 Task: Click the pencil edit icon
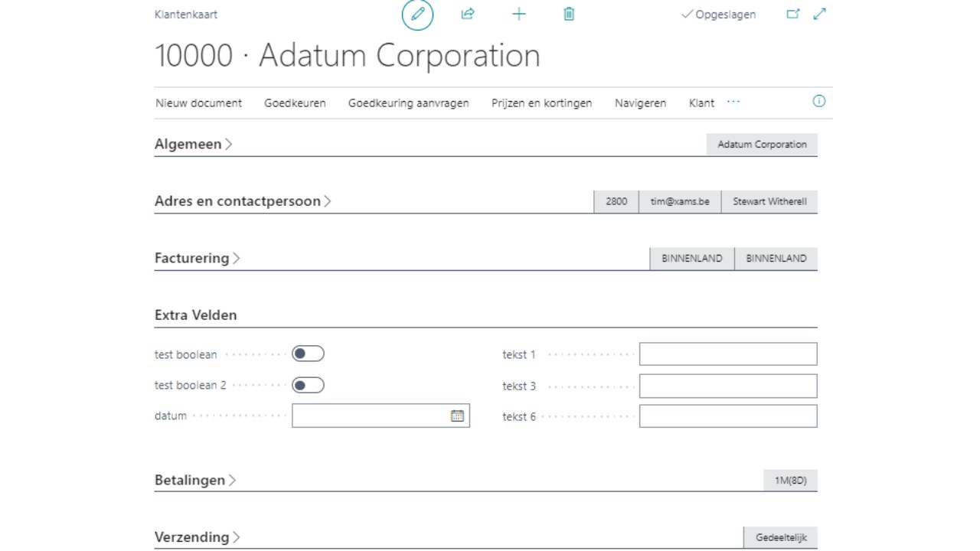(x=417, y=15)
